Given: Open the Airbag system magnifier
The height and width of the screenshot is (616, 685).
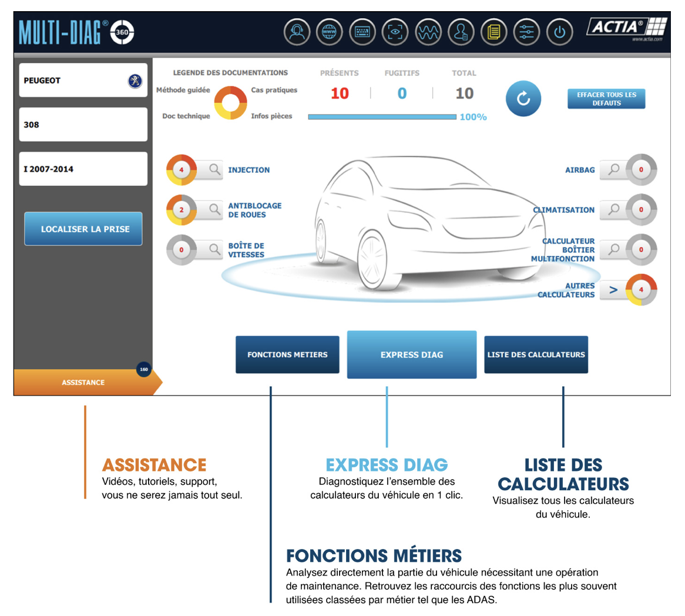Looking at the screenshot, I should [615, 169].
